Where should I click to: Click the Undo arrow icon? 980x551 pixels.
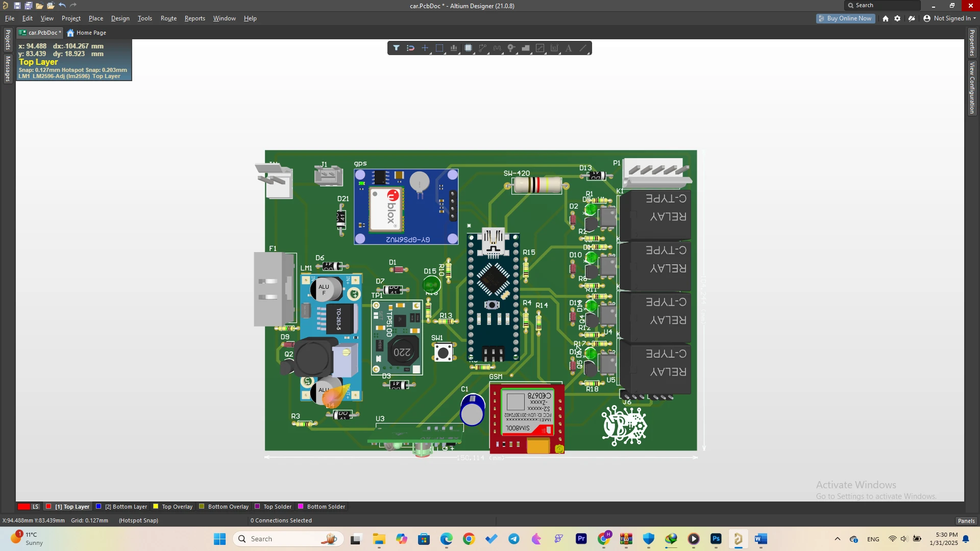(62, 6)
